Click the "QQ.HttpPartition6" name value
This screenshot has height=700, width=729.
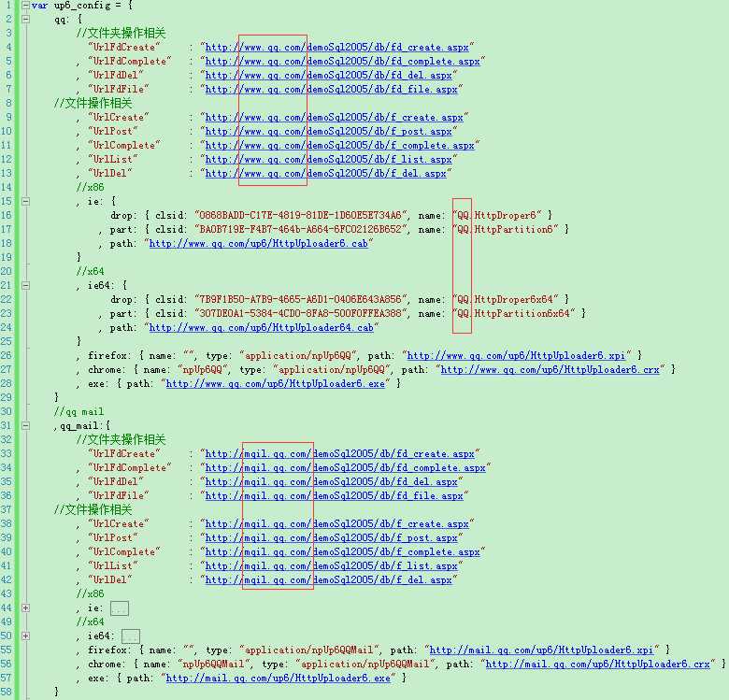[x=506, y=229]
